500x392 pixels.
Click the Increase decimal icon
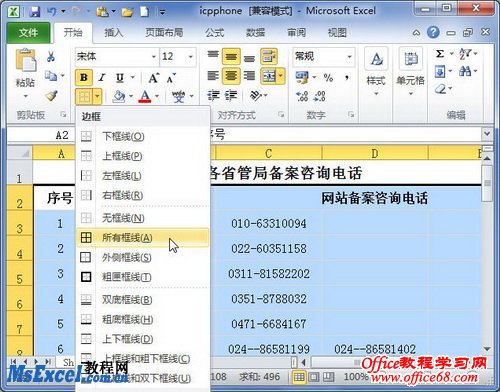click(302, 96)
